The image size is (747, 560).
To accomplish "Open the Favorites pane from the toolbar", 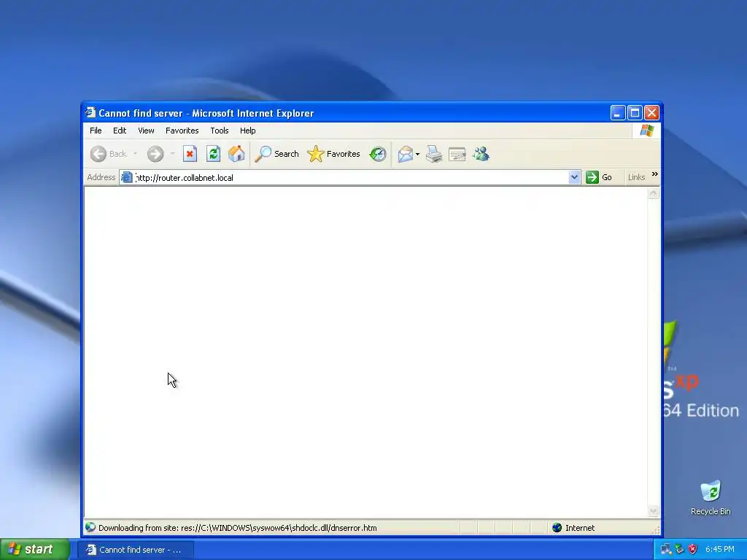I will [x=334, y=154].
